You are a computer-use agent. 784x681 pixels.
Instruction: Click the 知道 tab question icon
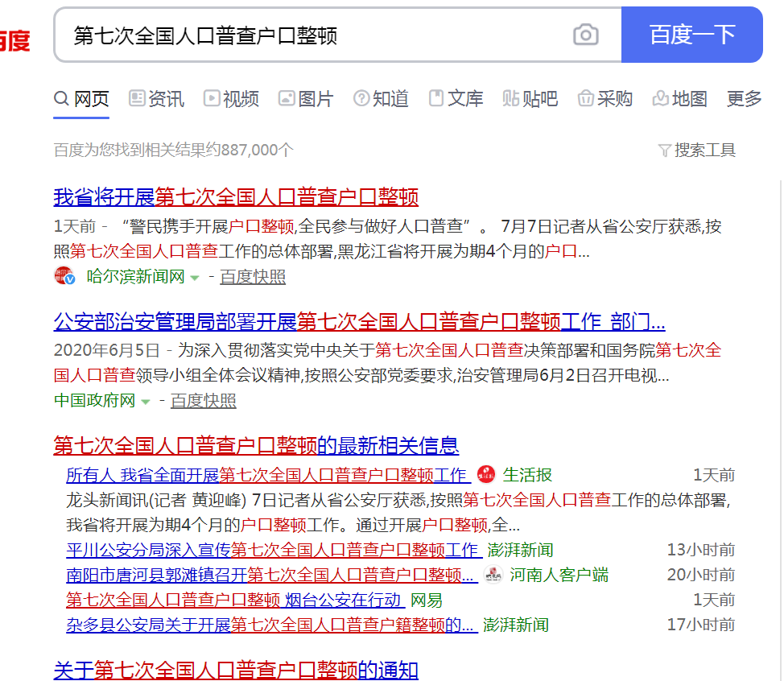tap(361, 98)
